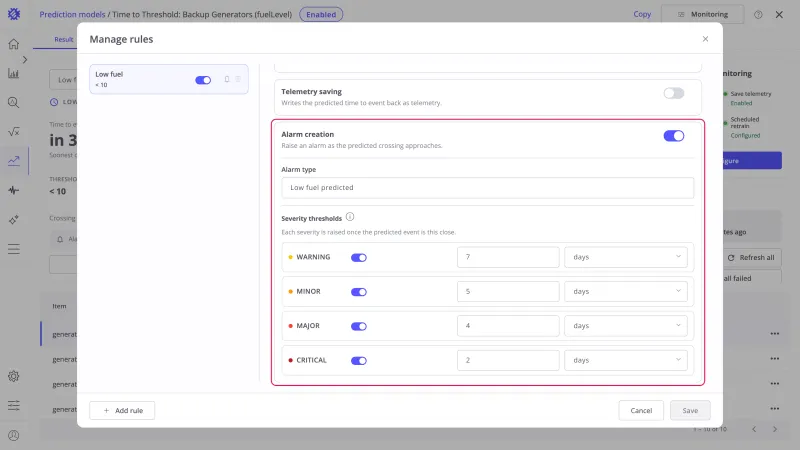Toggle the Low fuel rule switch
This screenshot has width=800, height=450.
[203, 80]
